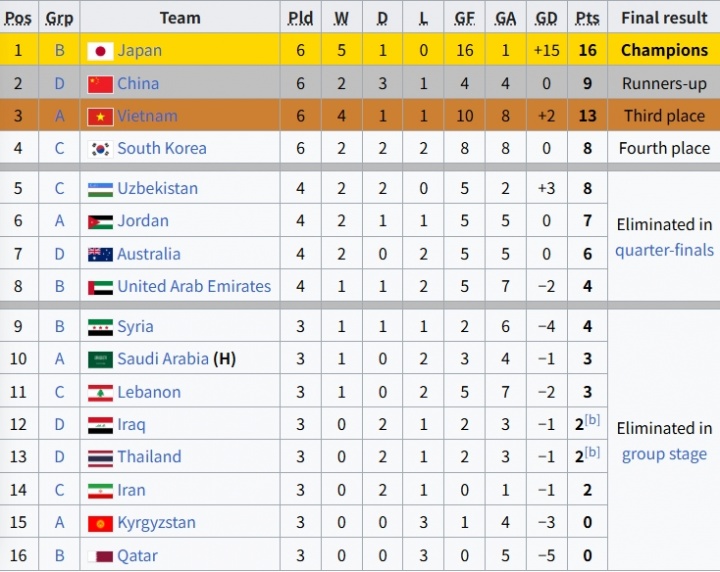Follow the quarter-finals link
The image size is (720, 572).
664,250
